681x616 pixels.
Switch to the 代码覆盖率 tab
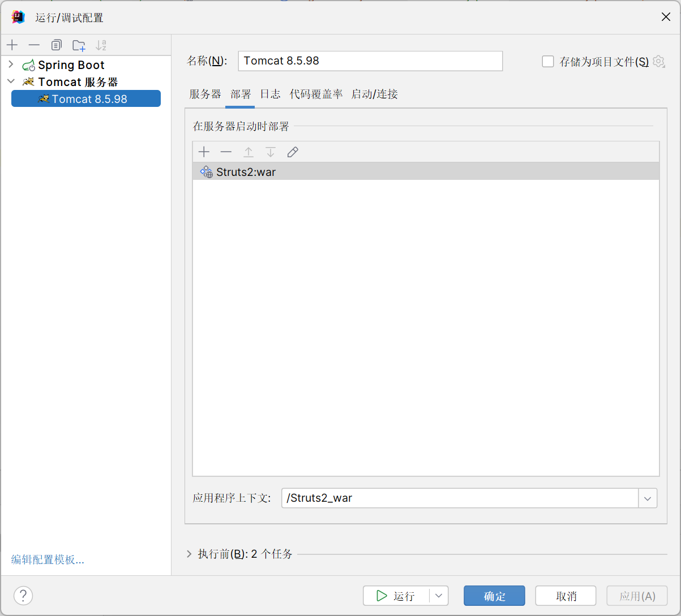(316, 94)
